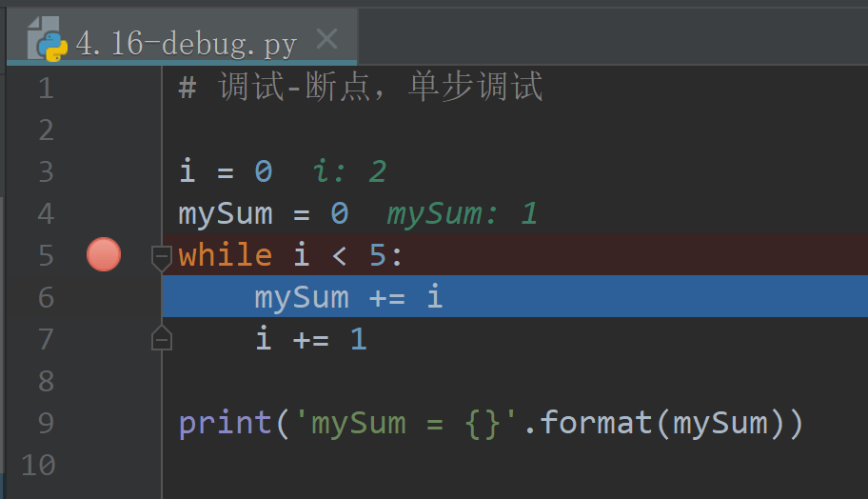Close the 4.16-debug.py tab
Screen dimensions: 868x499
click(x=326, y=39)
